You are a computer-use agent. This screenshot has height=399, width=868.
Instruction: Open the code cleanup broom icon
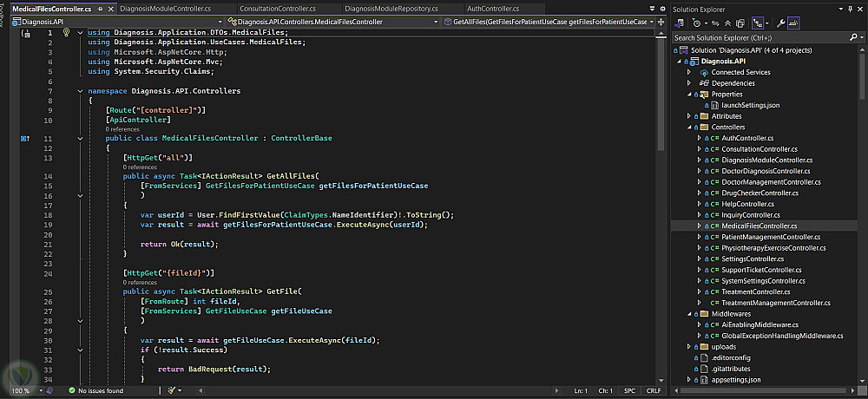(172, 390)
